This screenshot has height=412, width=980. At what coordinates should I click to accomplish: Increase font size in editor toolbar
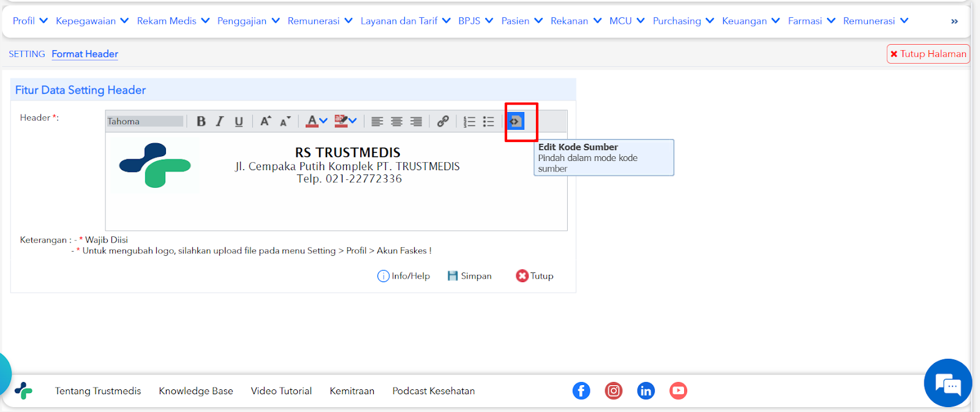(265, 121)
